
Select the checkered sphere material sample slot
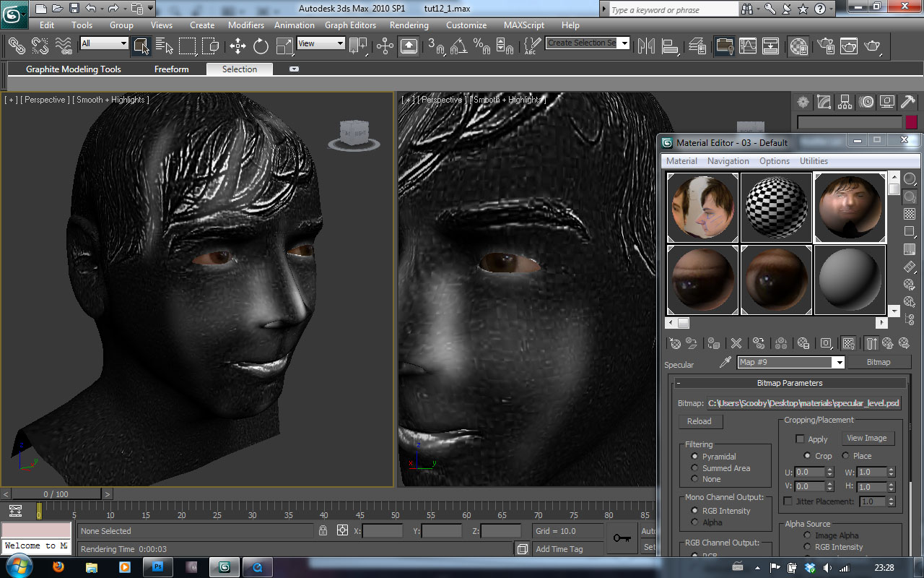[x=776, y=207]
